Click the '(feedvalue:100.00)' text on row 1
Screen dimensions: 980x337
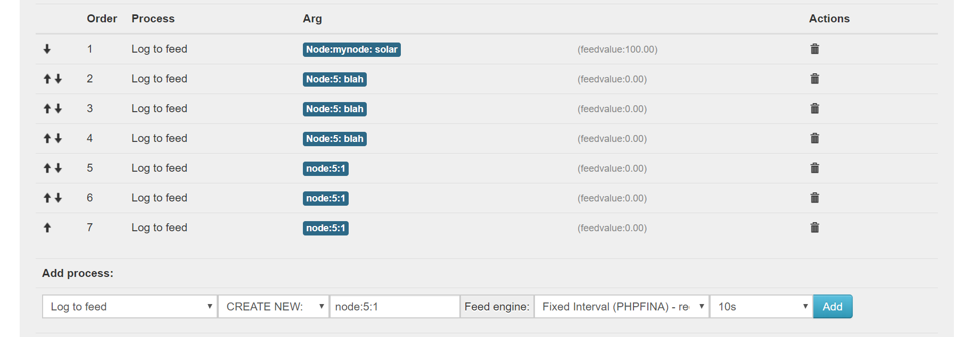(617, 49)
